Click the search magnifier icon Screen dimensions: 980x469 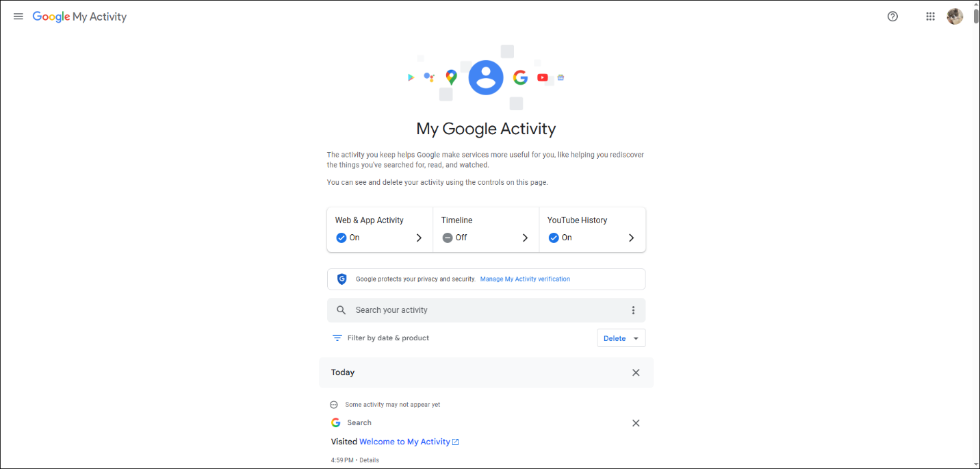coord(341,309)
